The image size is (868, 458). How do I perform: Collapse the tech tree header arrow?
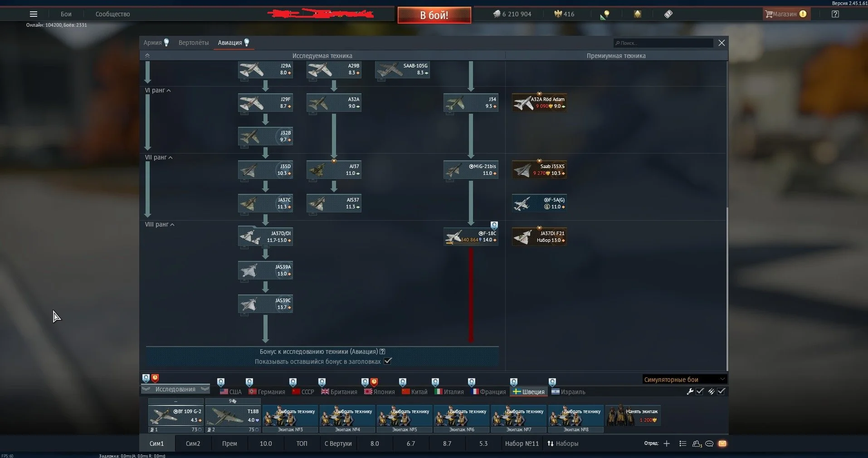(147, 56)
